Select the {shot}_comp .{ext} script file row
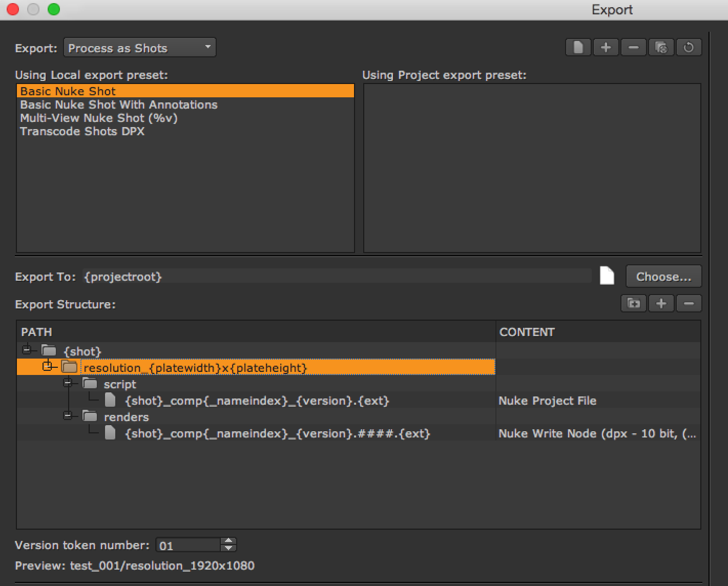The height and width of the screenshot is (586, 728). click(256, 401)
